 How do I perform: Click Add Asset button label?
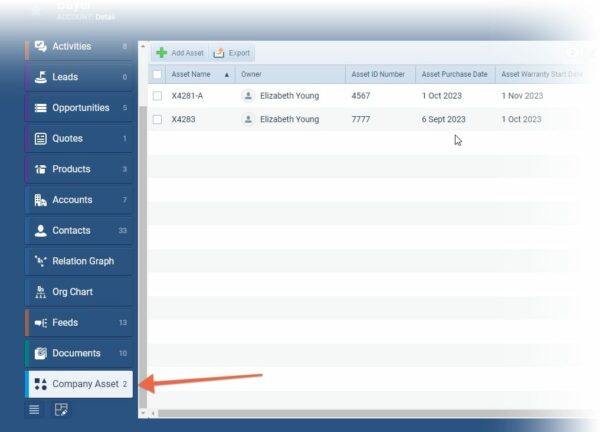(x=188, y=53)
